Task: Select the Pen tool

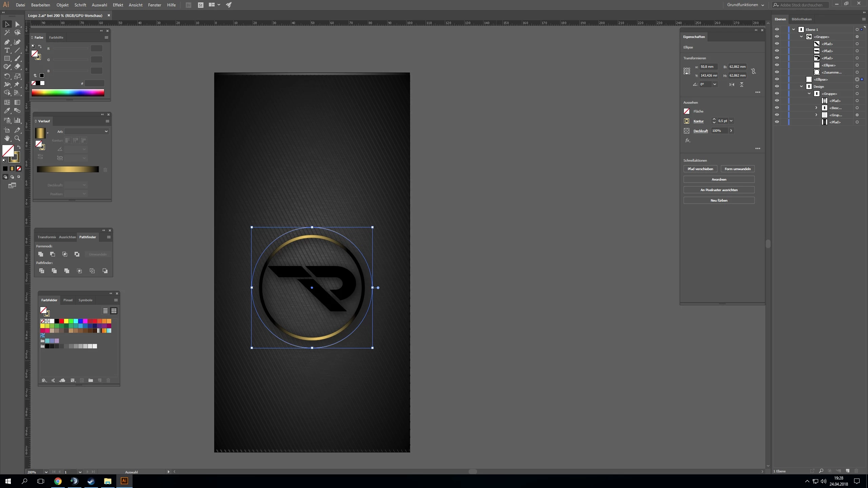Action: tap(7, 42)
